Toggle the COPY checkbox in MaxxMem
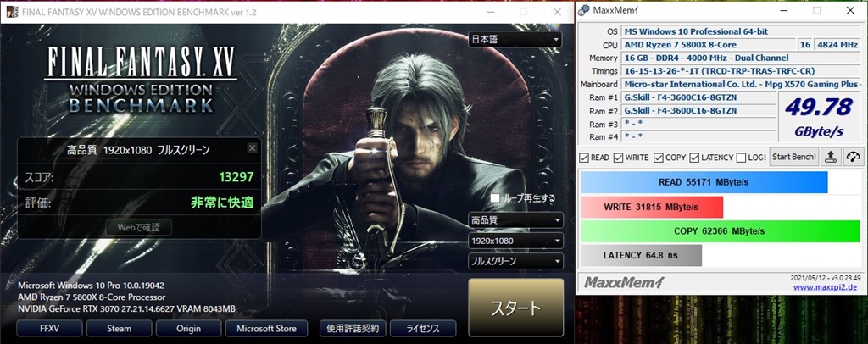868x344 pixels. tap(658, 158)
